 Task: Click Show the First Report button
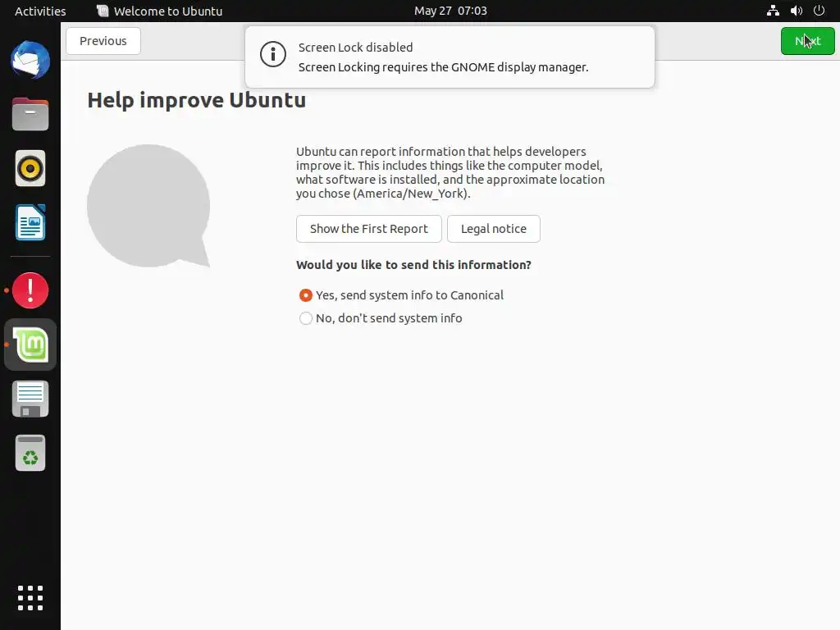click(x=369, y=229)
